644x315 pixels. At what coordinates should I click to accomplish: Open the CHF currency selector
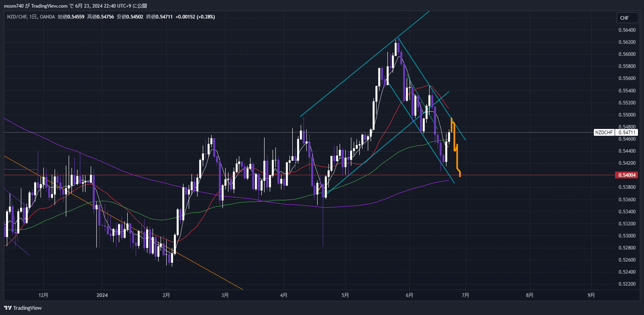(627, 18)
